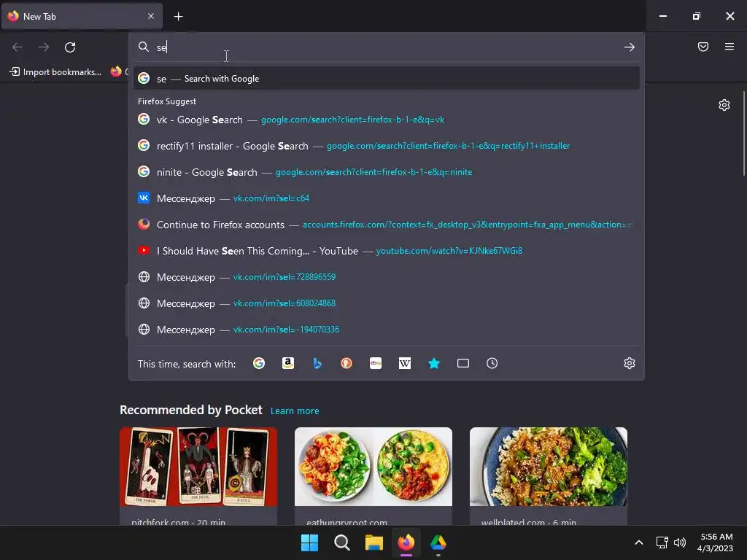Select 'se — Search with Google' suggestion
Viewport: 747px width, 560px height.
pos(387,79)
